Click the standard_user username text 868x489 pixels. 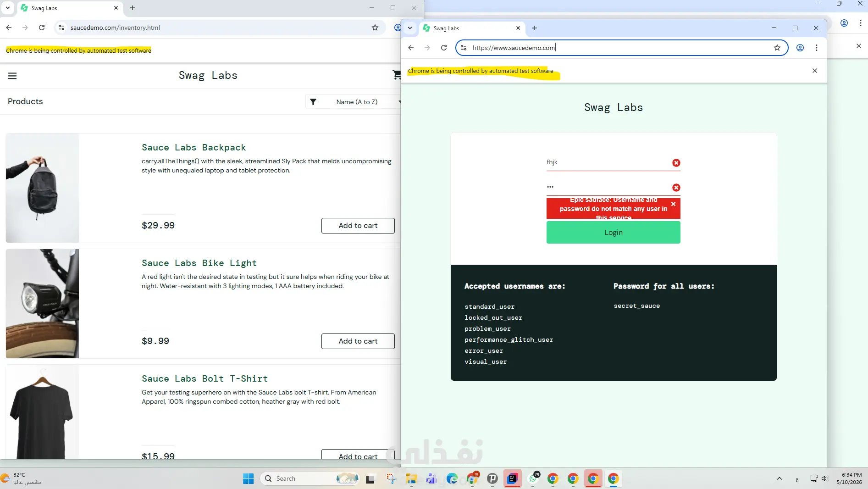pyautogui.click(x=490, y=307)
